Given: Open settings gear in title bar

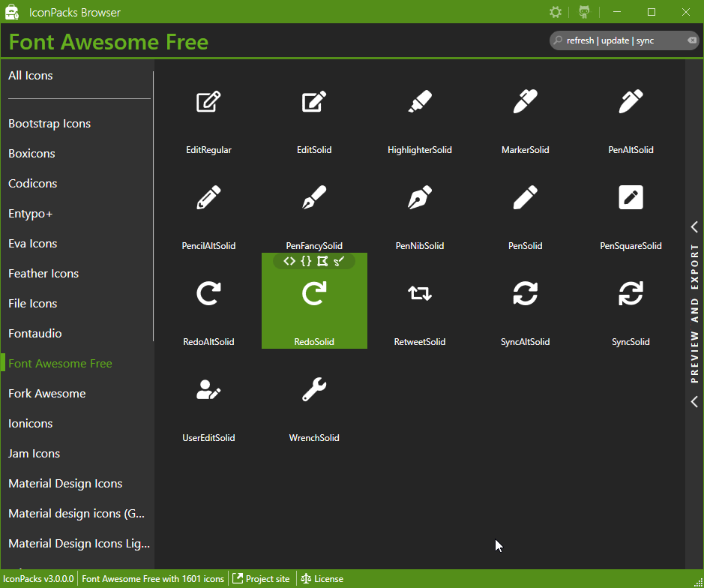Looking at the screenshot, I should pos(556,12).
